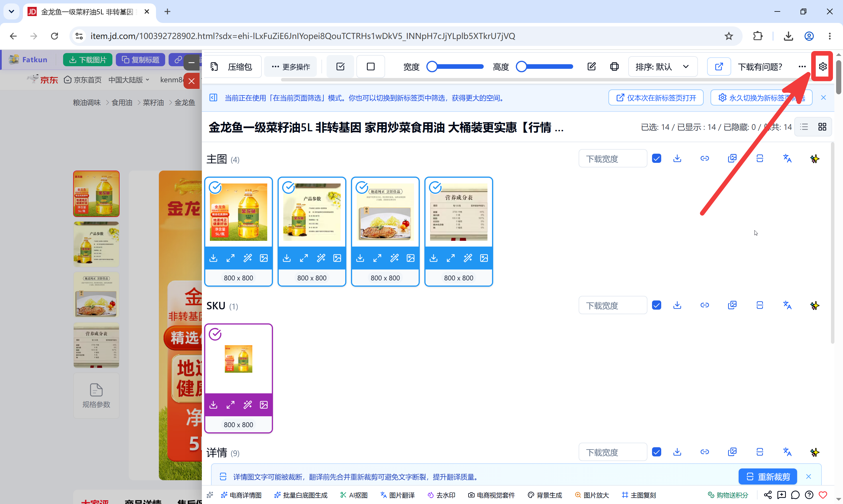Image resolution: width=843 pixels, height=504 pixels.
Task: Click the 主图 section AI sparkle icon
Action: pos(814,159)
